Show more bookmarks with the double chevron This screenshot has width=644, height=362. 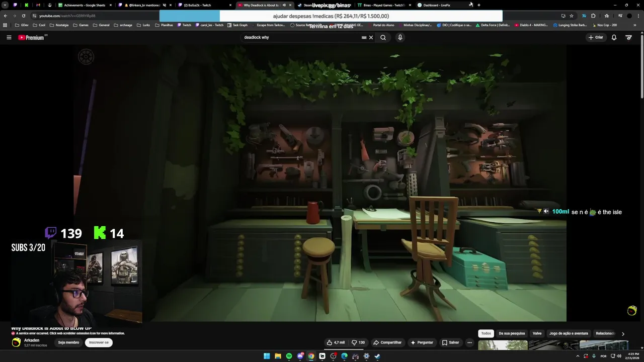pos(635,25)
